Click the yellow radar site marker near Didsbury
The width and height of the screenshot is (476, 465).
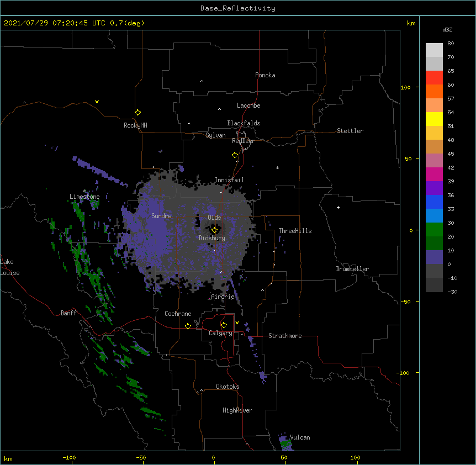pyautogui.click(x=214, y=230)
